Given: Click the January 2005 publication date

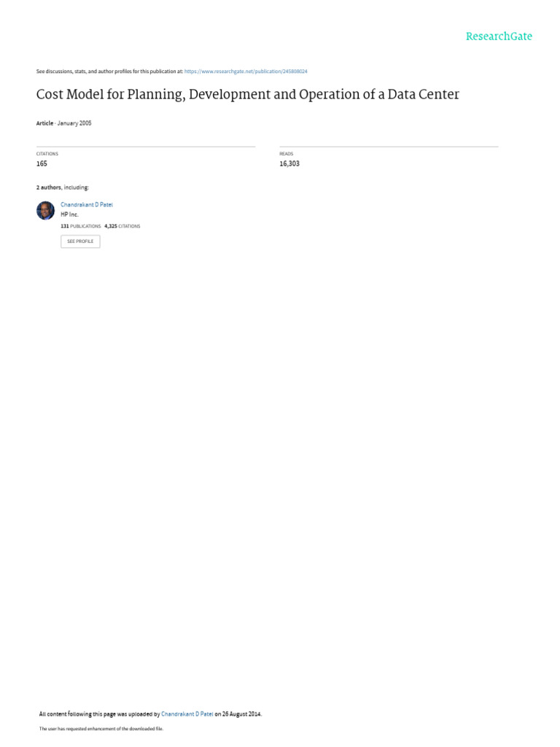Looking at the screenshot, I should point(74,123).
